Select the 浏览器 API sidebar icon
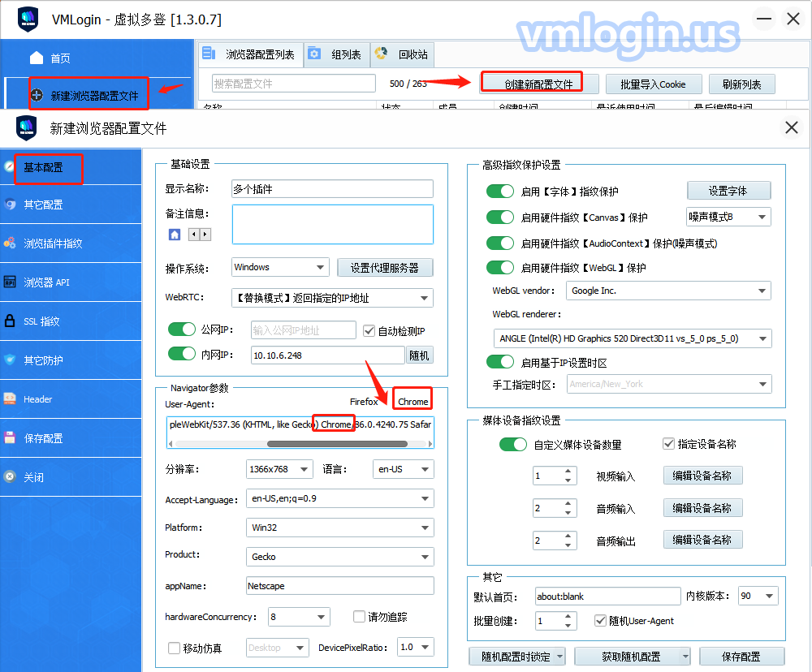 point(10,282)
